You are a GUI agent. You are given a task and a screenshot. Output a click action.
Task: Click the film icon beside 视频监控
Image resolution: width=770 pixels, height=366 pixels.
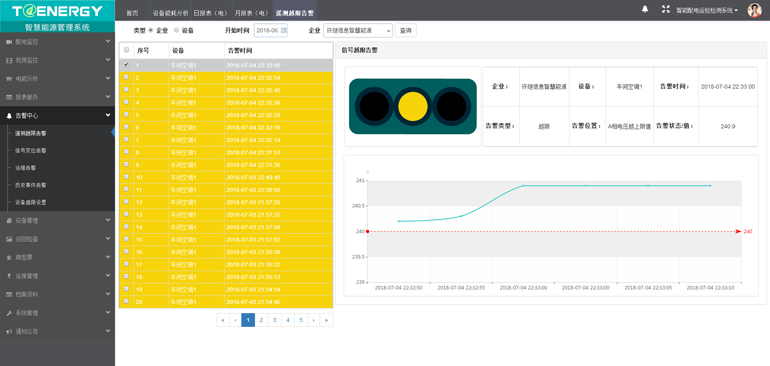9,60
